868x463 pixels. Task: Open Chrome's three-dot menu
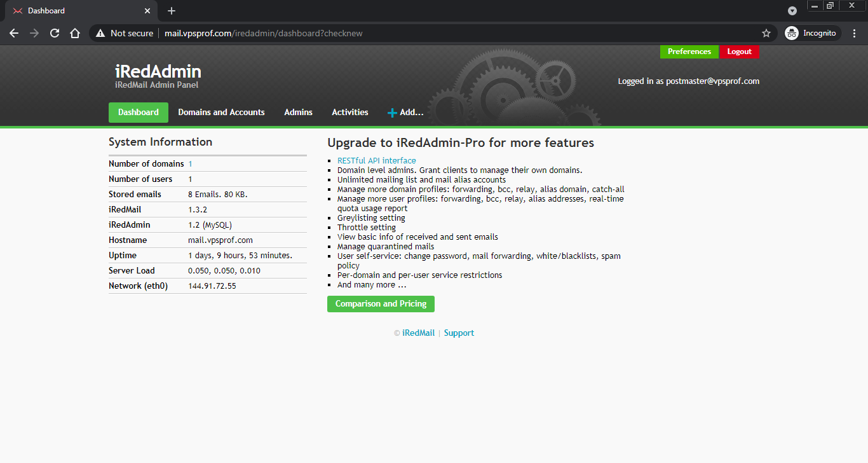point(855,33)
